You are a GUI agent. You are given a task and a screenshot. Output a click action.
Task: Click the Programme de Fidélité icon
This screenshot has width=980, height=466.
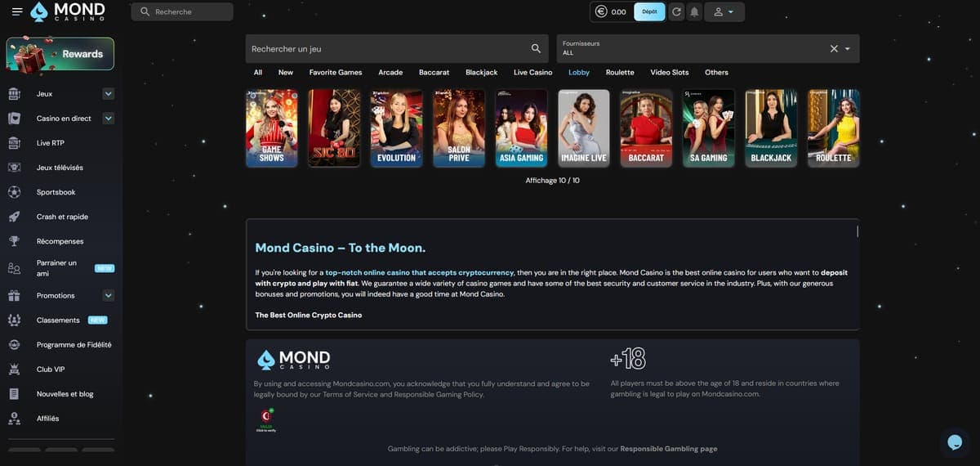[x=14, y=344]
